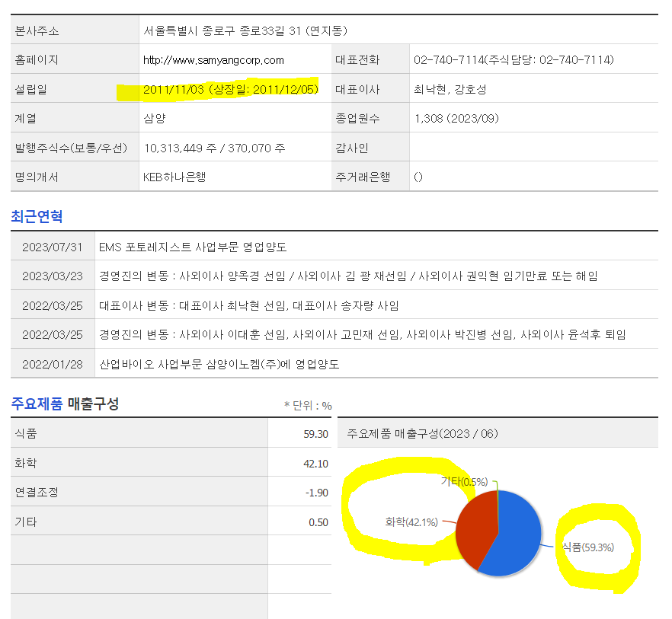The width and height of the screenshot is (672, 619).
Task: Click the 계열 value 삼양
Action: [154, 119]
